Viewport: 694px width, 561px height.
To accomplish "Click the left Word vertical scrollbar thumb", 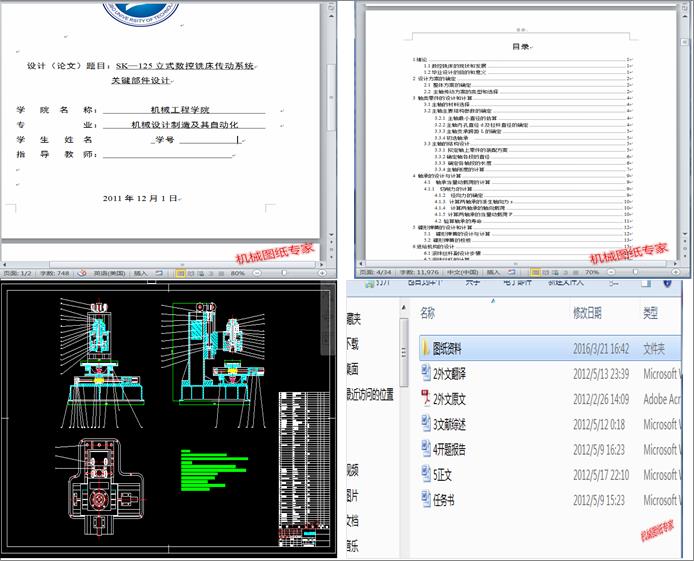I will pos(331,97).
